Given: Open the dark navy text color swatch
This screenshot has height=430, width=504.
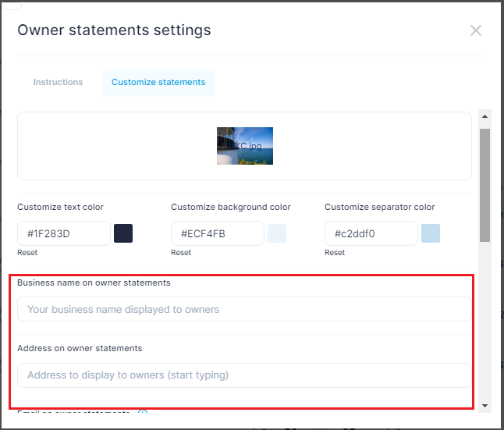Looking at the screenshot, I should [123, 233].
